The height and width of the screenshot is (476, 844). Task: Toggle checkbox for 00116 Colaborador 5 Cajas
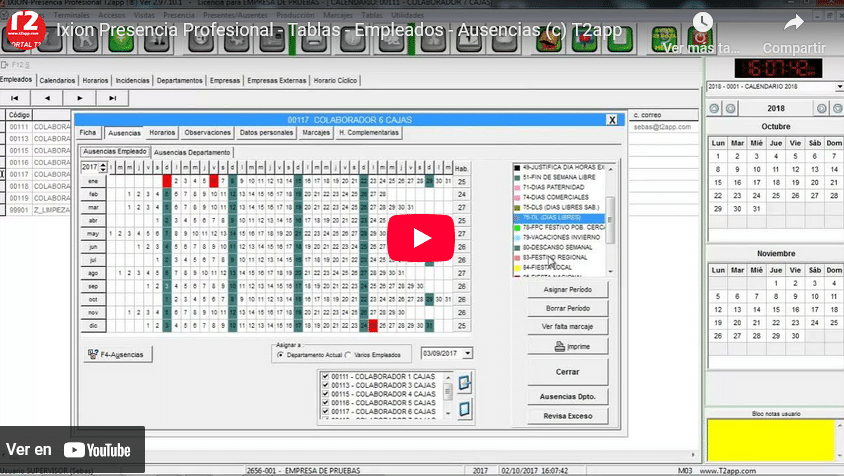[x=325, y=402]
